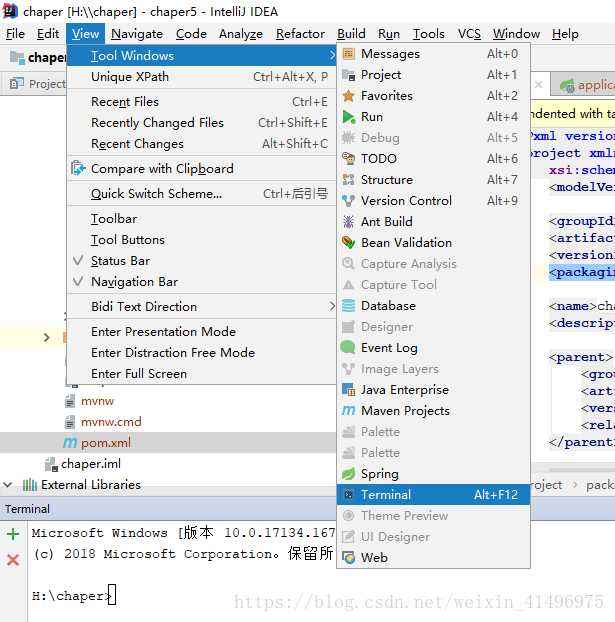The height and width of the screenshot is (622, 615).
Task: Close the current terminal session
Action: [x=13, y=560]
